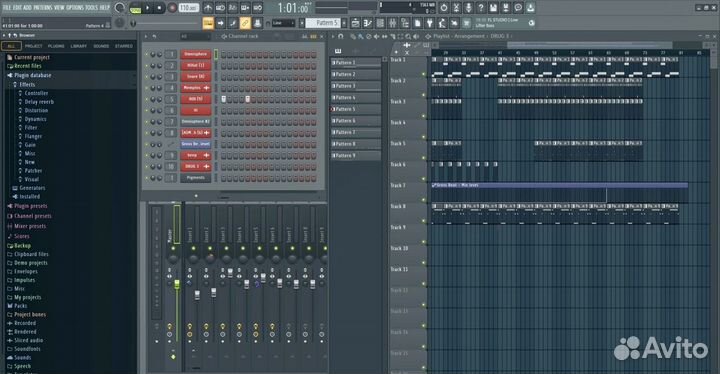Select the playlist draw pencil tool

coord(353,36)
